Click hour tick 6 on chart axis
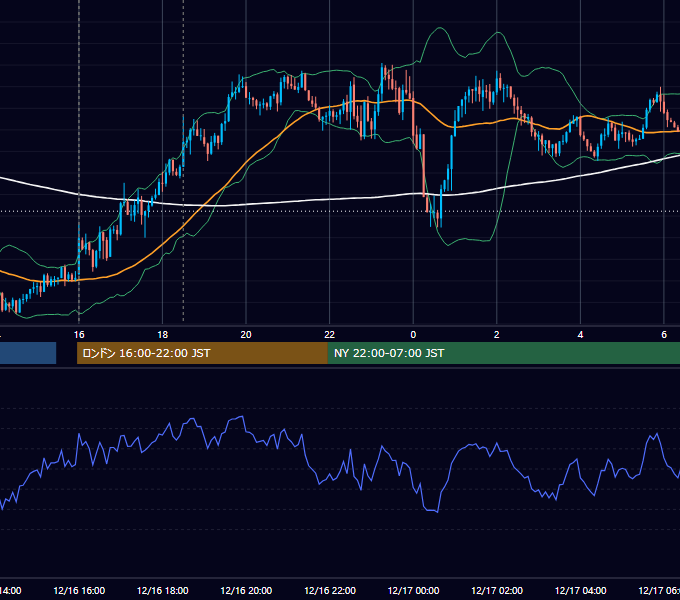 coord(664,335)
